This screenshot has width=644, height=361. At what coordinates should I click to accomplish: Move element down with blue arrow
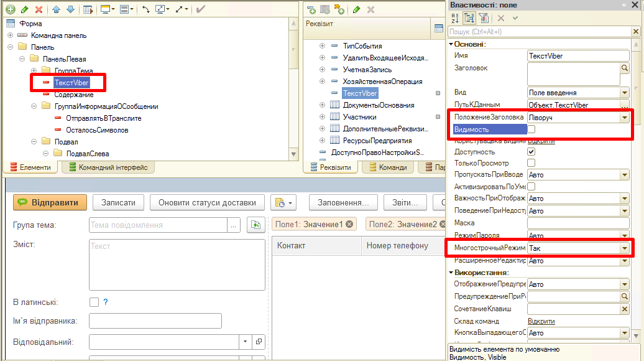[70, 9]
